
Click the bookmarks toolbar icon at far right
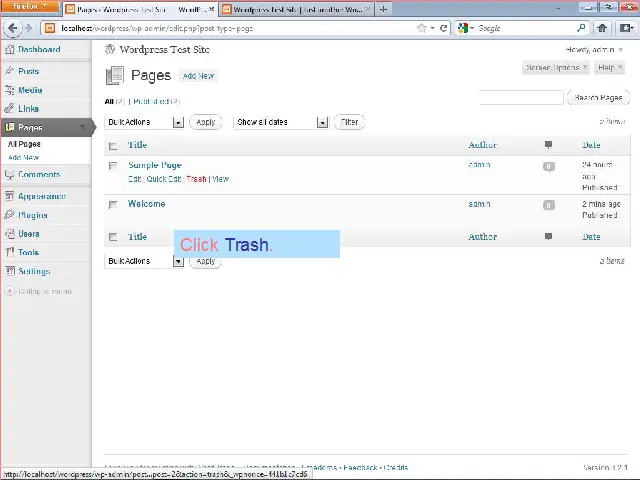point(627,28)
